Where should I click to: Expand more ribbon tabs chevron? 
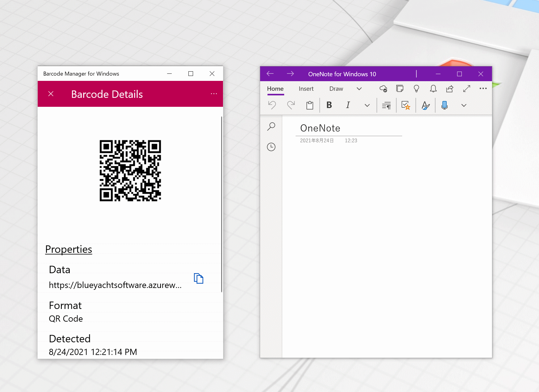point(359,89)
